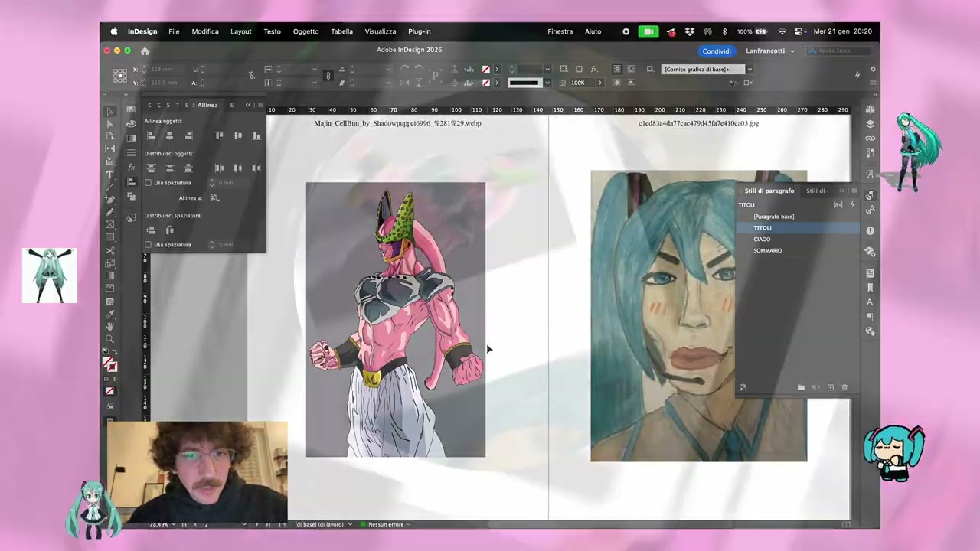Create new paragraph style icon
Screen dimensions: 980x551
pos(831,388)
